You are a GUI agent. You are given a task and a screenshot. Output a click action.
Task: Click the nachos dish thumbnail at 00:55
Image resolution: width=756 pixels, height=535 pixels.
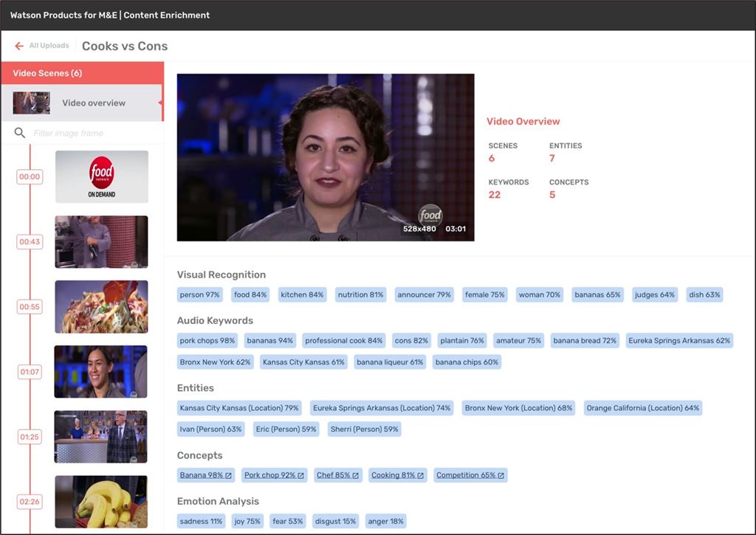click(101, 307)
